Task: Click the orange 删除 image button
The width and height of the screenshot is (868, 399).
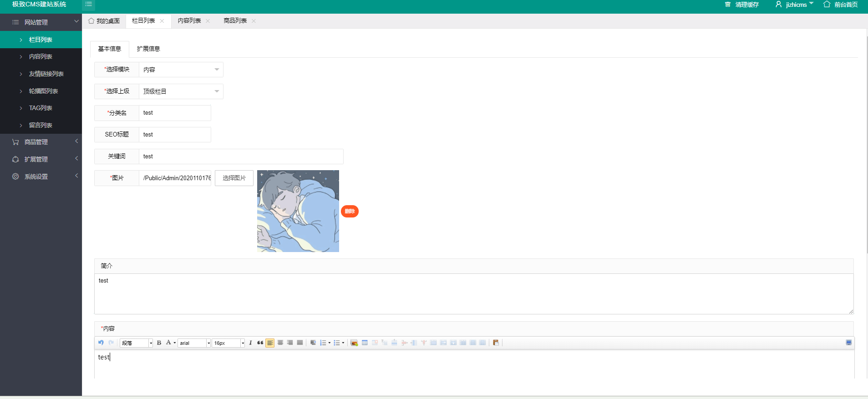Action: tap(350, 211)
